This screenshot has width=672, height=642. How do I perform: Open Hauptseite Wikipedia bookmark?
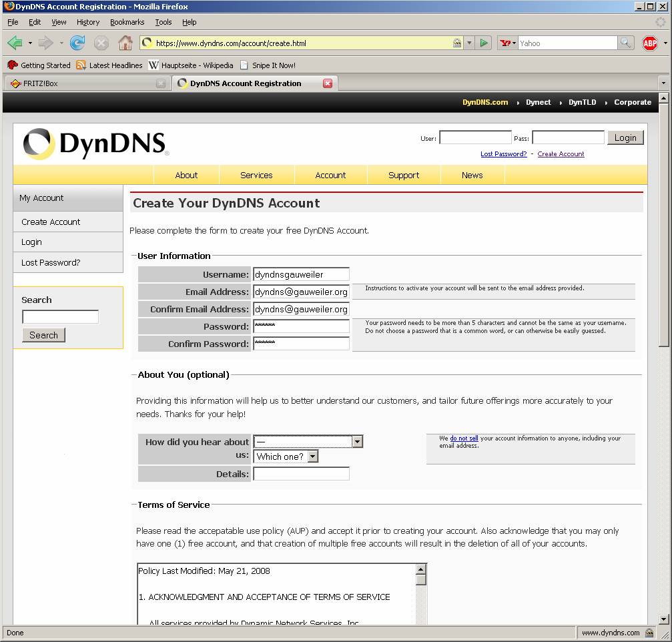coord(190,65)
